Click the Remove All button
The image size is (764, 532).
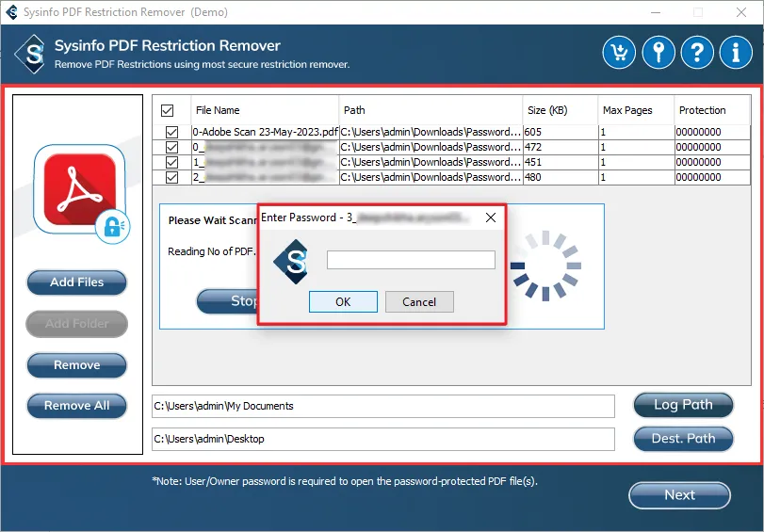(x=77, y=406)
